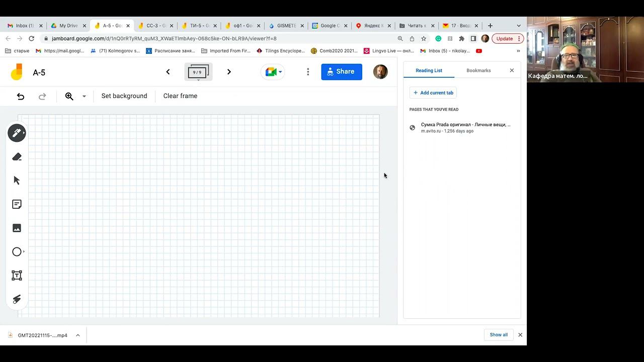Go to the previous frame
The image size is (644, 362).
point(168,72)
